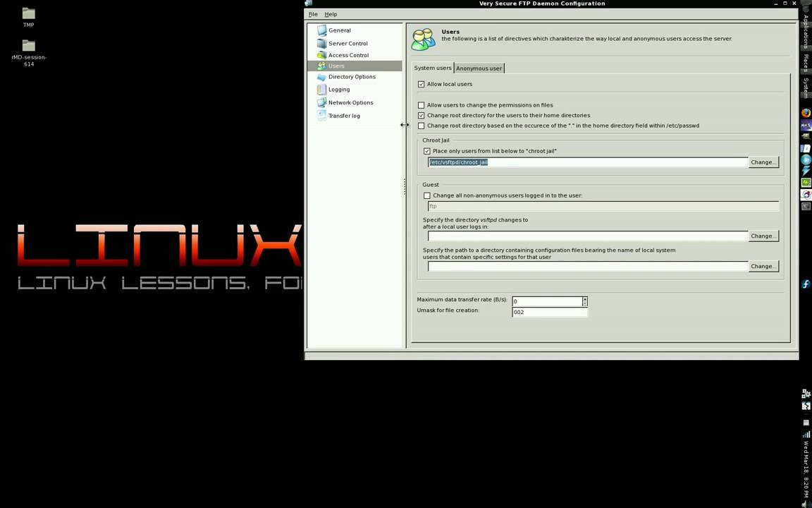The height and width of the screenshot is (508, 812).
Task: Click the blue round launcher icon
Action: pyautogui.click(x=806, y=160)
